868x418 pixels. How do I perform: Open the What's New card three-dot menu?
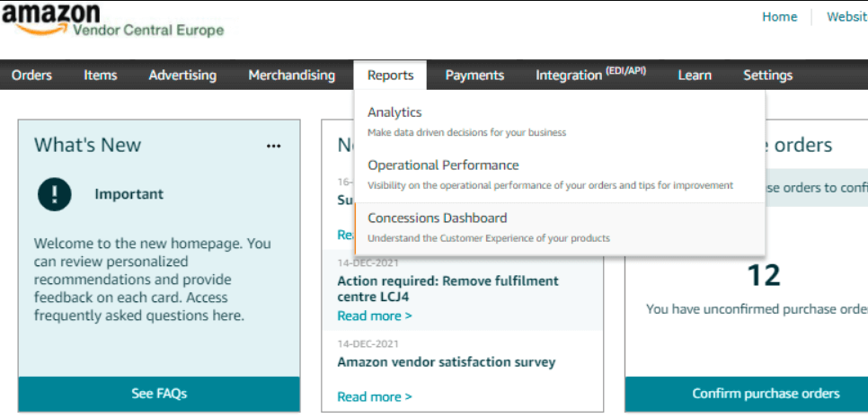tap(273, 147)
